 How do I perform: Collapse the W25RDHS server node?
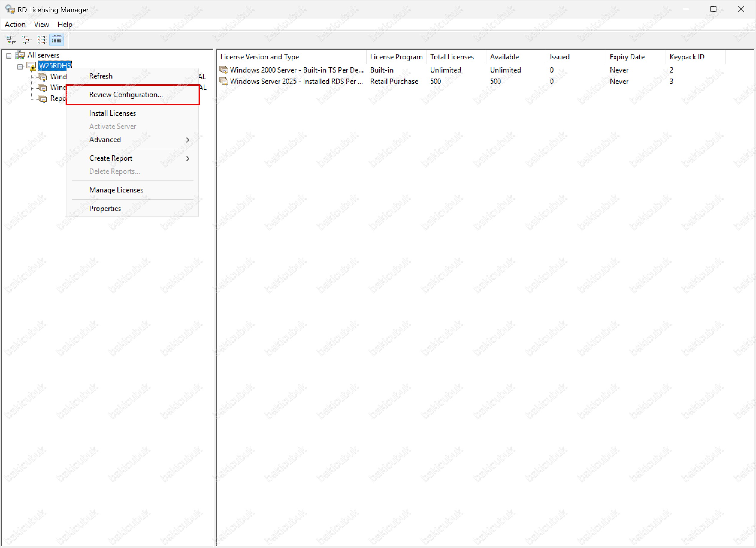pyautogui.click(x=20, y=67)
